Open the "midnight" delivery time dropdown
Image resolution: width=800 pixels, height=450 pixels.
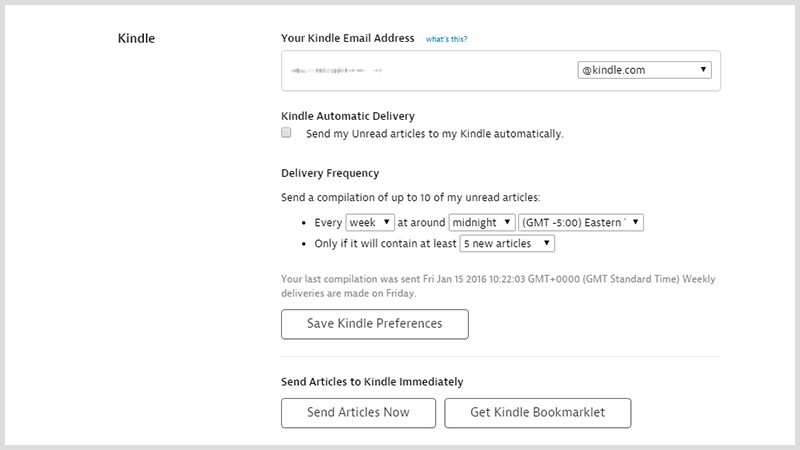[482, 222]
